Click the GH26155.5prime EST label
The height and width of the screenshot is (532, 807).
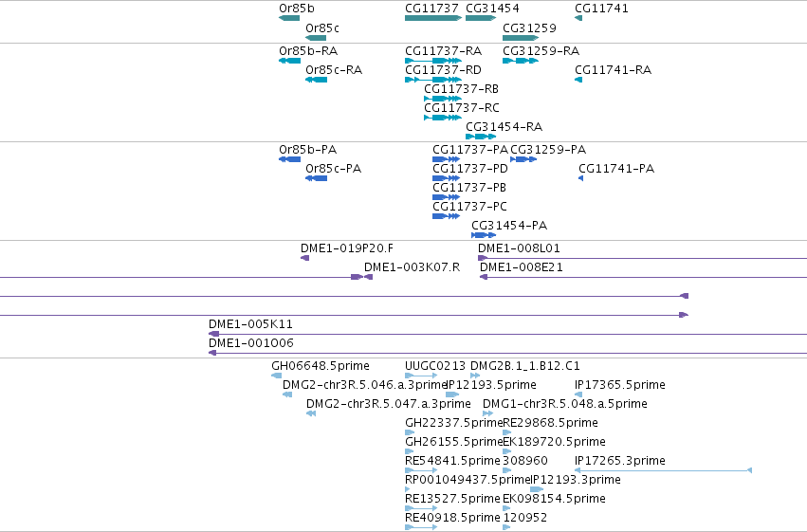coord(454,443)
